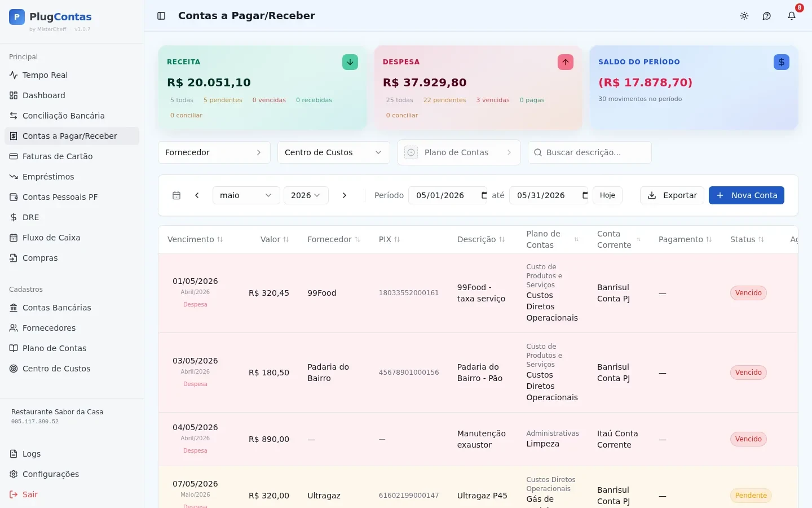The image size is (812, 508).
Task: Click the Exportar button
Action: tap(672, 195)
